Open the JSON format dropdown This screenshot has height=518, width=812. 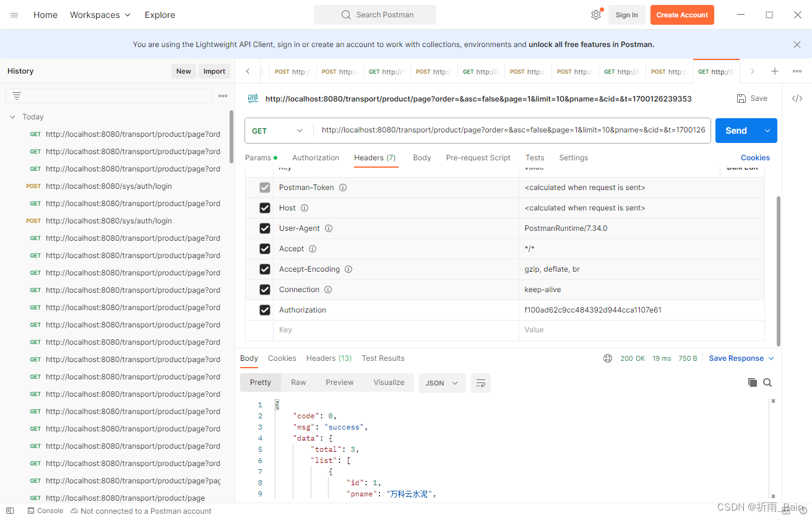[442, 383]
